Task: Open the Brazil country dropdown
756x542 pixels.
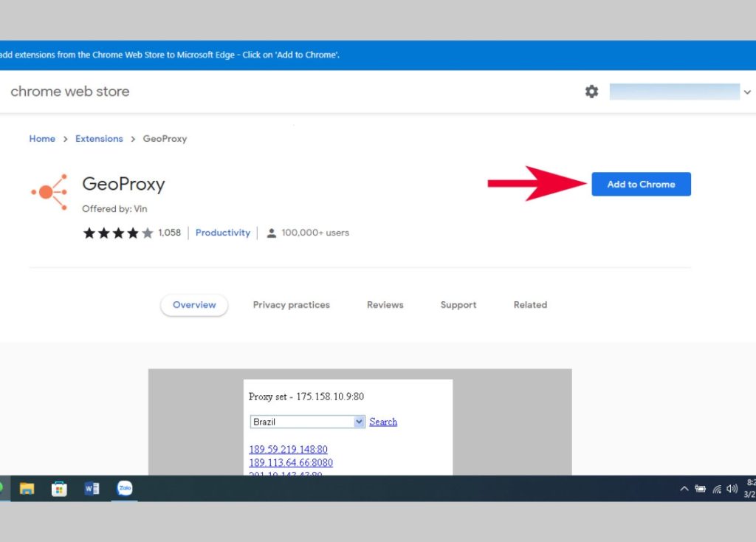Action: 307,422
